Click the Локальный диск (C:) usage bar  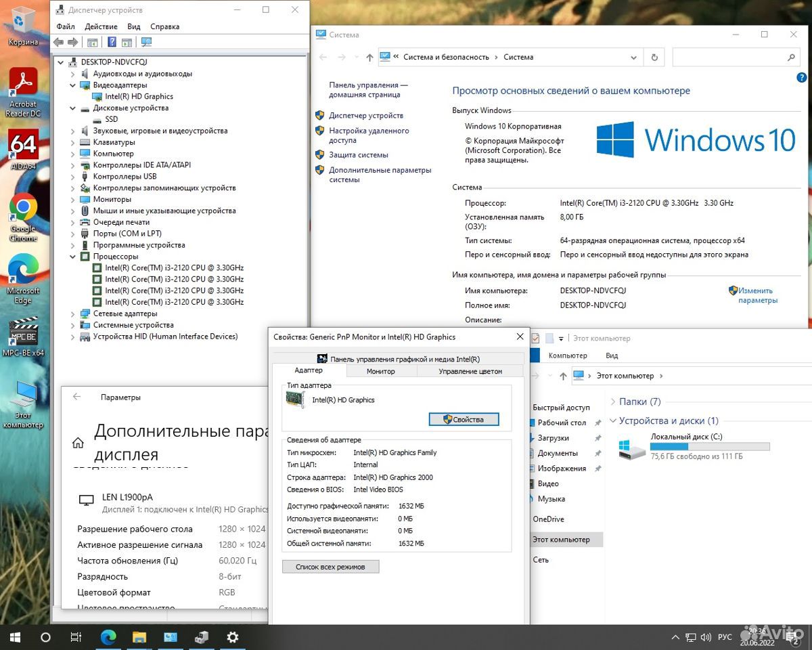(710, 447)
